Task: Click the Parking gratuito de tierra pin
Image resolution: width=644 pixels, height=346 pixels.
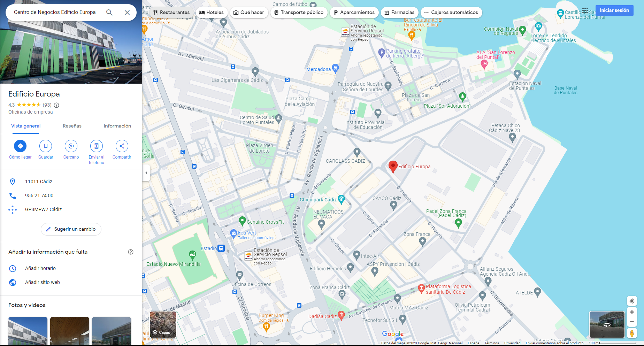Action: (382, 53)
